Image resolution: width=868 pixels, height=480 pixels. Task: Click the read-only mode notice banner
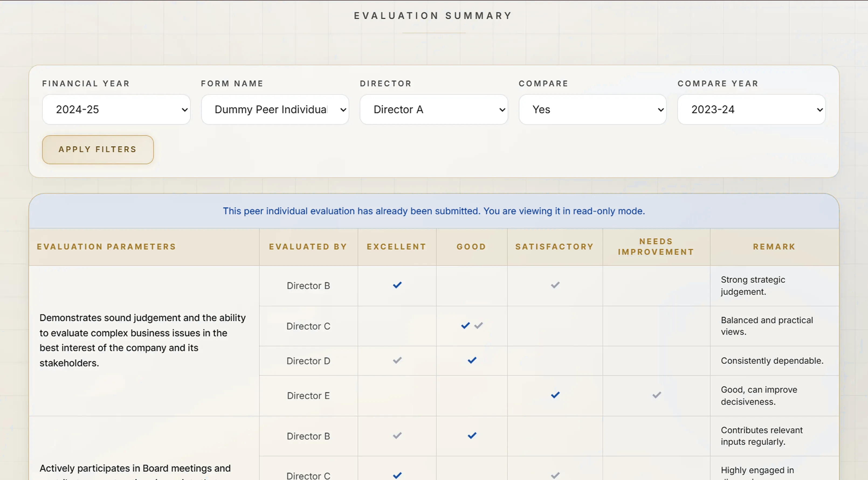coord(434,211)
